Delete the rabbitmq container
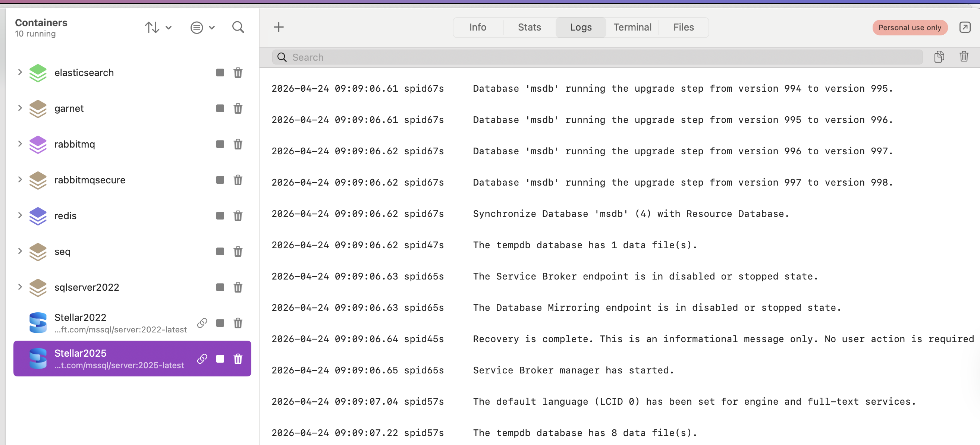Screen dimensions: 980x445 238,144
